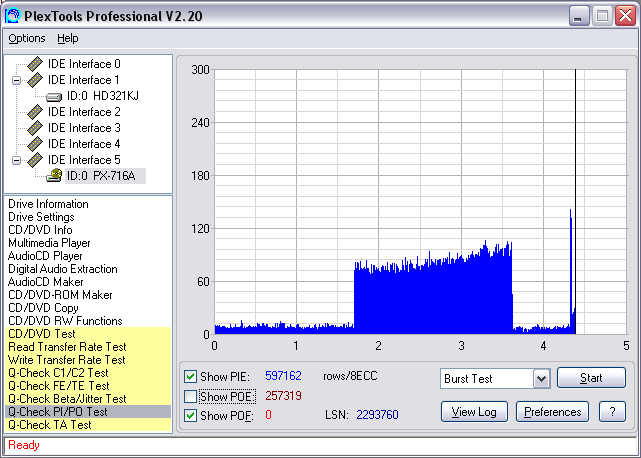This screenshot has width=641, height=458.
Task: Click the PIE count 597162
Action: pos(283,376)
